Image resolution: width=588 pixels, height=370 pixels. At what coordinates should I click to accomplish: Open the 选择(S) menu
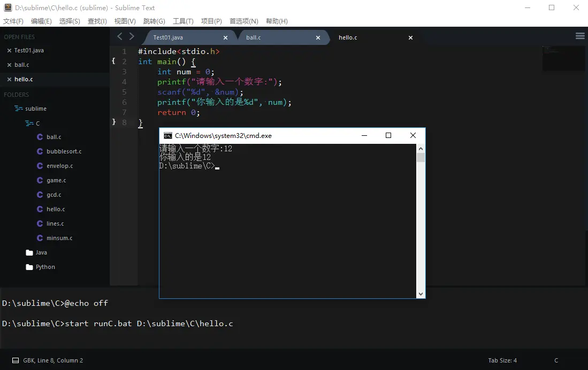[x=70, y=21]
